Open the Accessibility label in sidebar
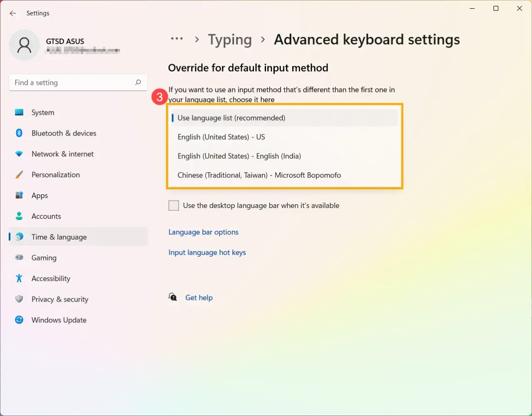This screenshot has height=416, width=532. pyautogui.click(x=51, y=278)
